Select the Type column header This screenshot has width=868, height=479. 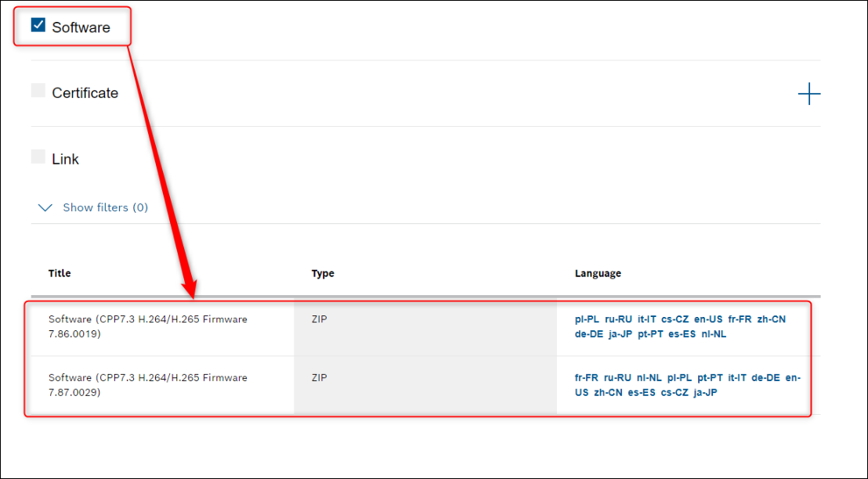click(323, 273)
